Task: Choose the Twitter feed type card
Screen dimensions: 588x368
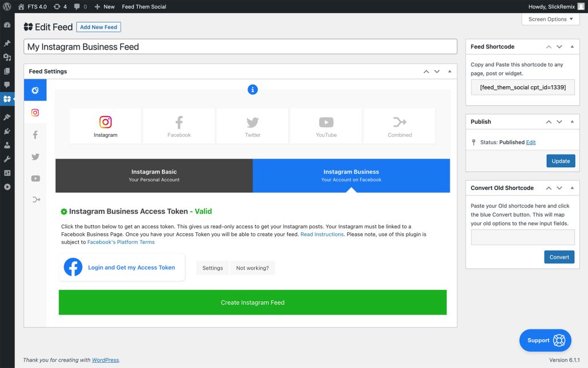Action: coord(253,126)
